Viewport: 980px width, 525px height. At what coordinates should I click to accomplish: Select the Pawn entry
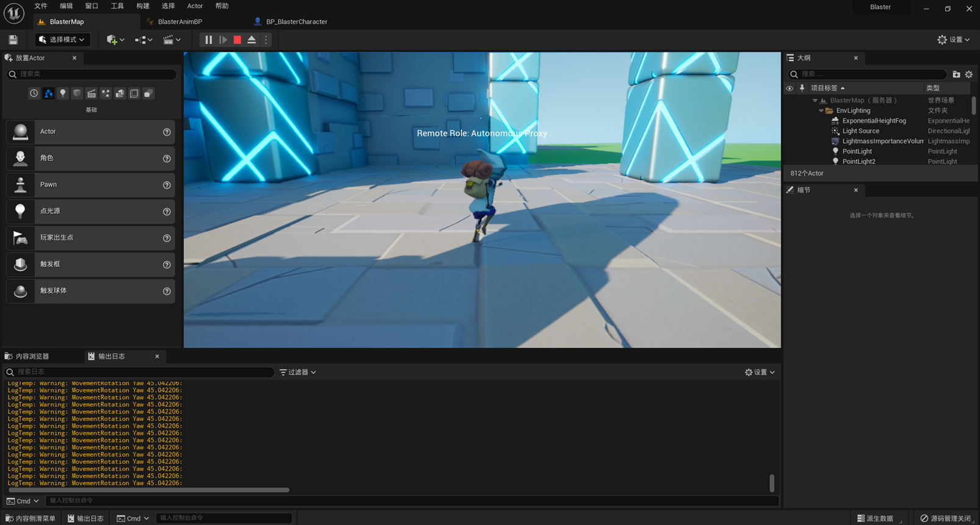(x=90, y=185)
